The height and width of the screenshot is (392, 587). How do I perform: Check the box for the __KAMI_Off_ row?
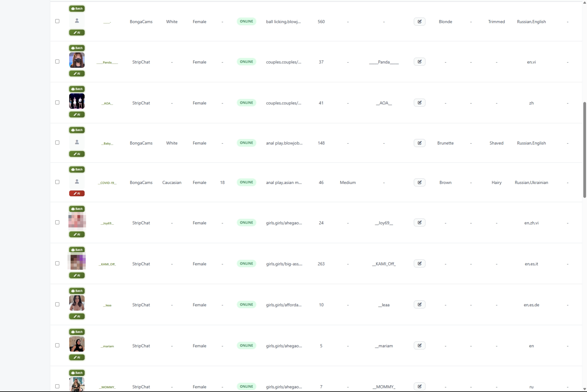tap(57, 263)
